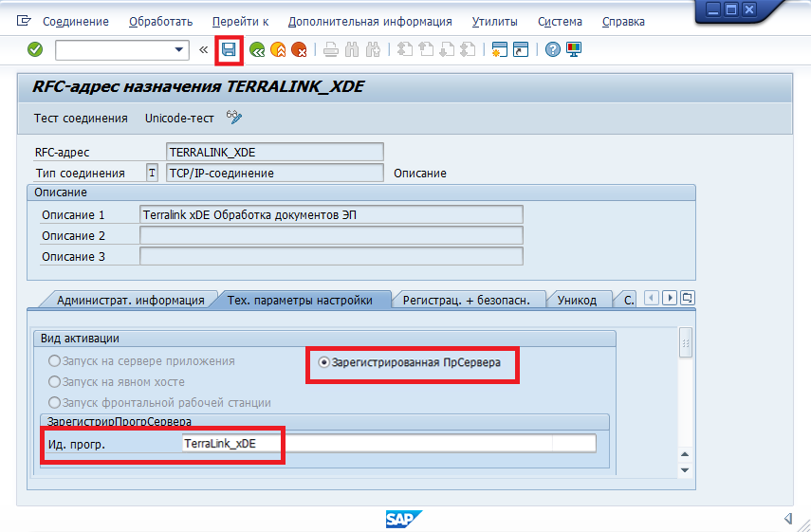Expand the command field dropdown arrow
The width and height of the screenshot is (811, 532).
click(179, 50)
